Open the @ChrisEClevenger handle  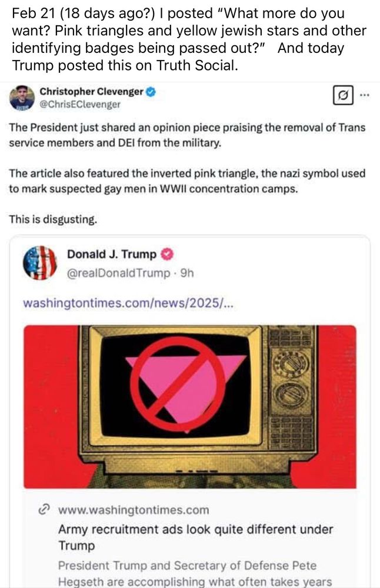80,105
